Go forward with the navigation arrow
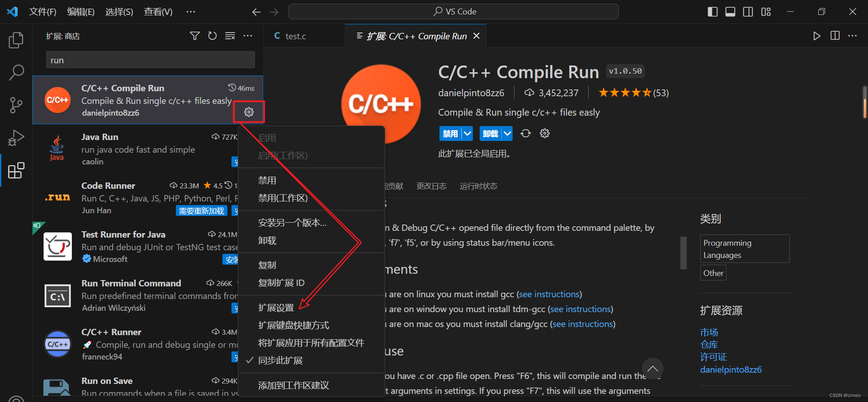This screenshot has width=868, height=402. [x=274, y=12]
